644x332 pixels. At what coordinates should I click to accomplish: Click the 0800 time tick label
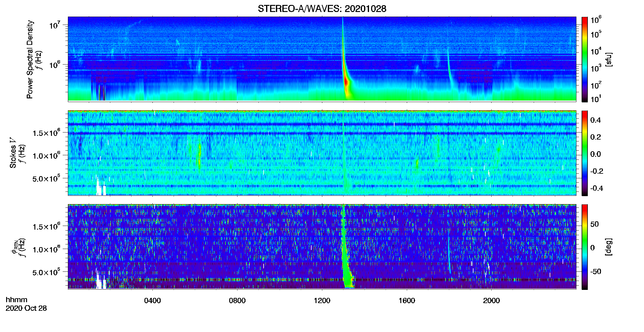click(237, 301)
